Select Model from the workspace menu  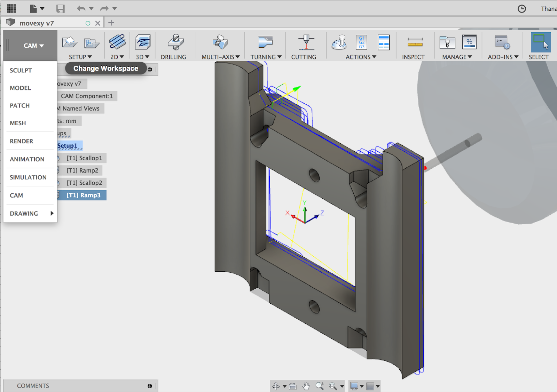tap(20, 88)
